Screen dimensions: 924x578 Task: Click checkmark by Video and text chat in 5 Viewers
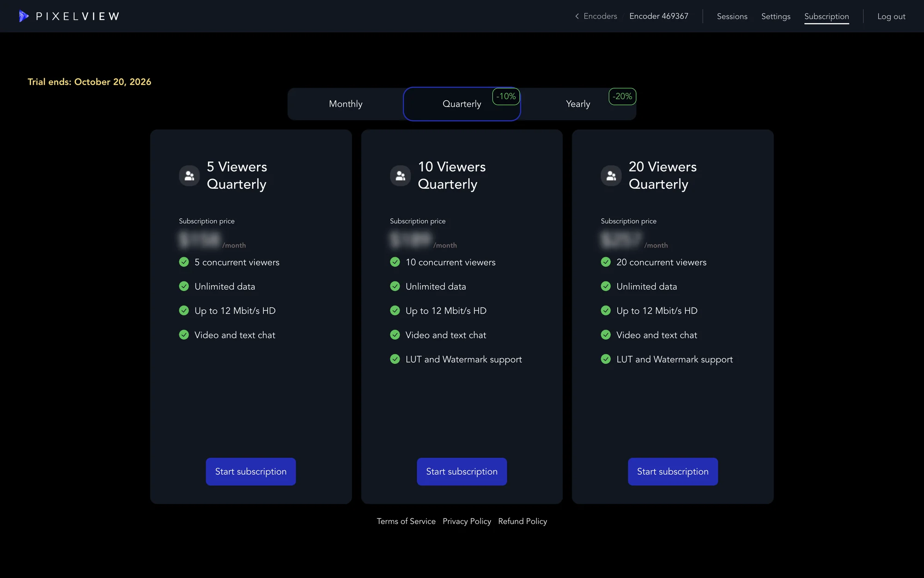point(184,335)
